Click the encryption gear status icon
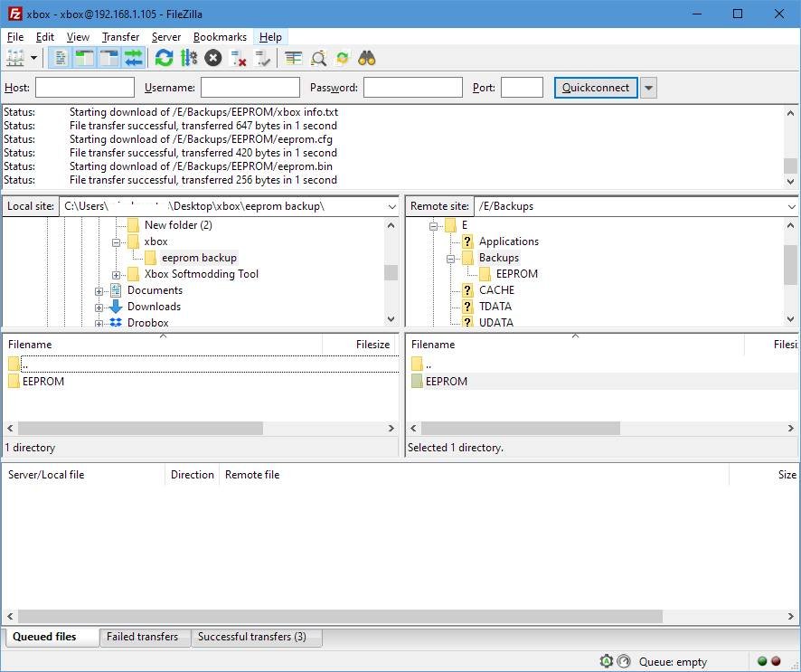The height and width of the screenshot is (672, 801). [x=607, y=661]
